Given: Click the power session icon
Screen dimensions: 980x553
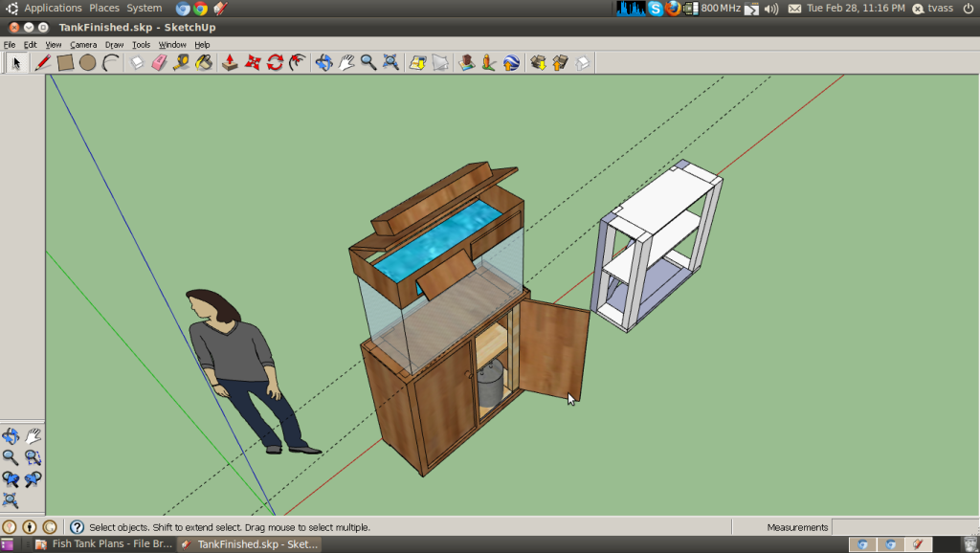Looking at the screenshot, I should [969, 8].
